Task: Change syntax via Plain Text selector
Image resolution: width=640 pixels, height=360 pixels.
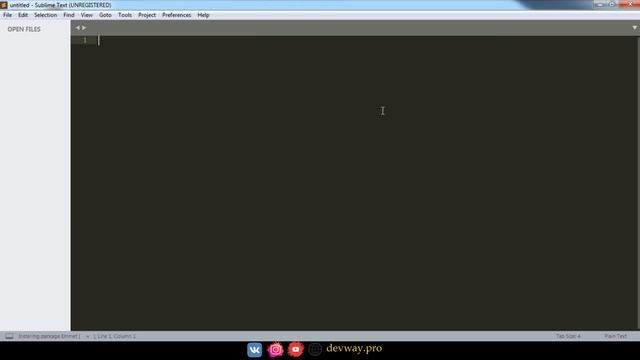Action: click(x=615, y=336)
